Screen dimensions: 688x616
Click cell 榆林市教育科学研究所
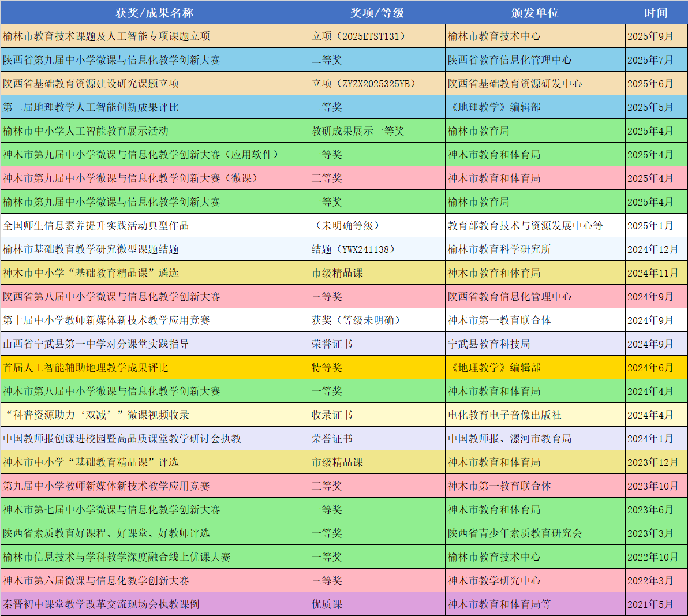pyautogui.click(x=535, y=249)
